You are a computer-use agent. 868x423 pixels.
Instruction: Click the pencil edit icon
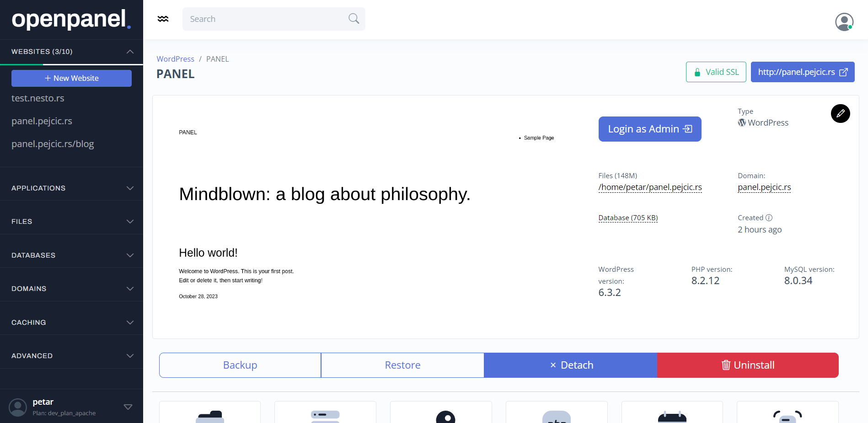(x=840, y=113)
